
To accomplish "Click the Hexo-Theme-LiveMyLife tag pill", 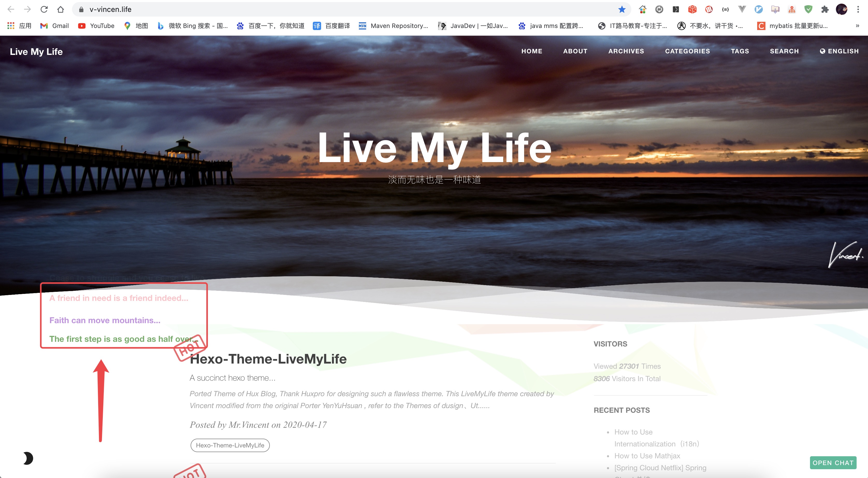I will click(230, 445).
